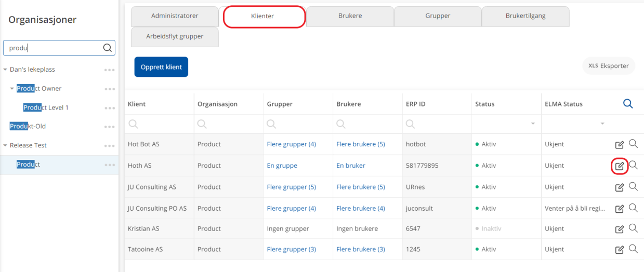Export the table with XLS Eksporter

(608, 66)
